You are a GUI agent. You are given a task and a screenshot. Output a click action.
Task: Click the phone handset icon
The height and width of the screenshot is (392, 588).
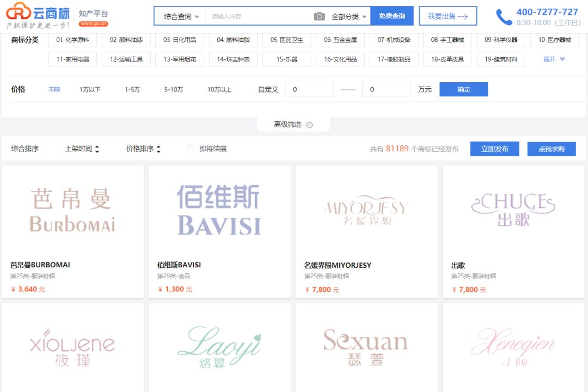tap(504, 17)
